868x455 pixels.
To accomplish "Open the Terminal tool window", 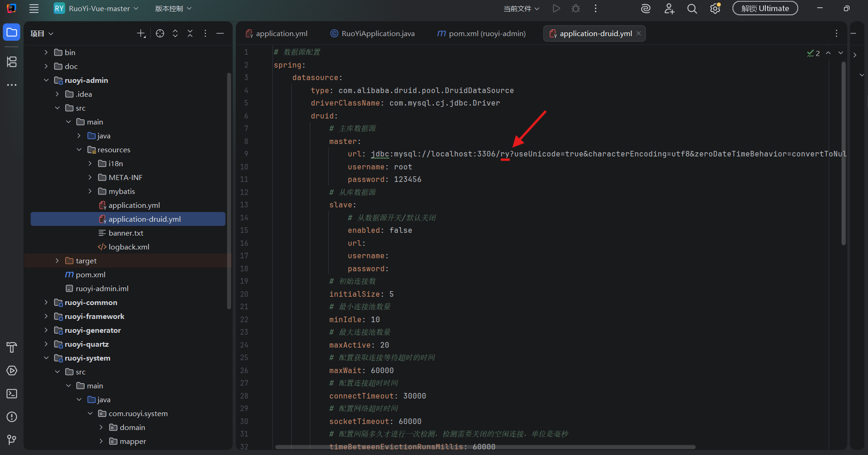I will pyautogui.click(x=12, y=393).
